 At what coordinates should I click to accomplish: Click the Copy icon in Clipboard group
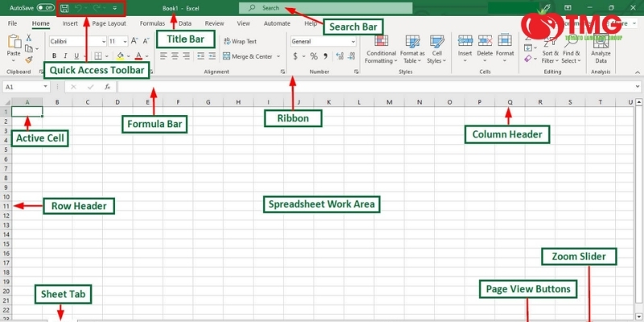(28, 48)
